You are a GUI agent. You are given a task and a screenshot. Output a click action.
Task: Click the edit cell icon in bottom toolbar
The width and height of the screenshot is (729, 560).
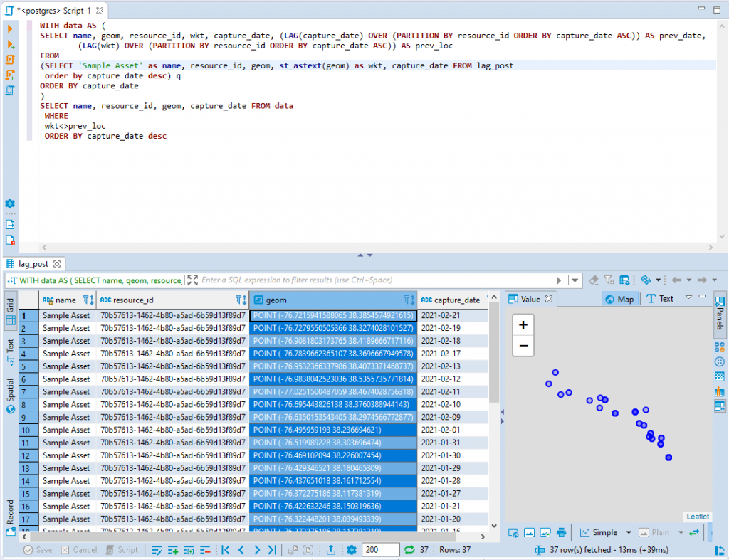pos(157,550)
